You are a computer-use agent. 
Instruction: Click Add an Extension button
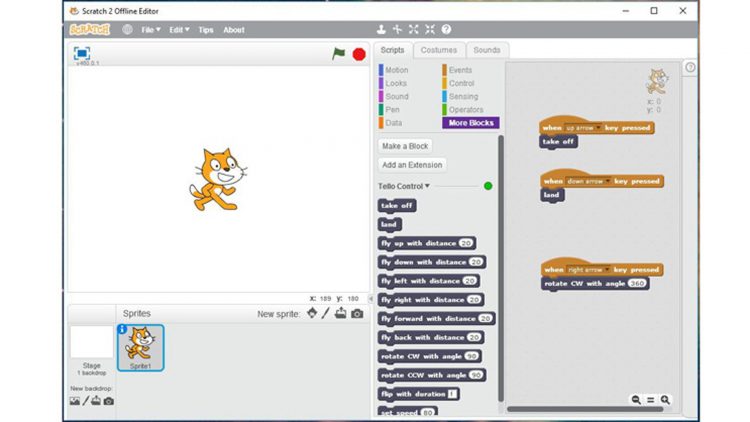412,165
